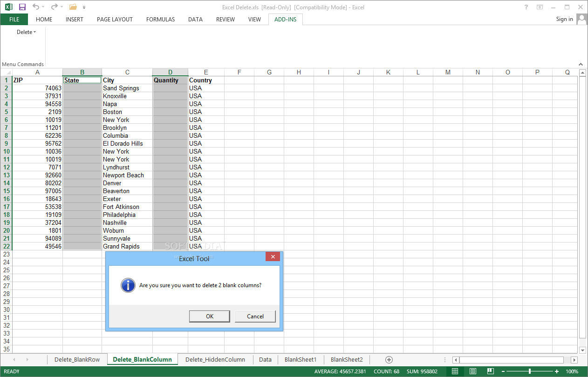This screenshot has width=588, height=377.
Task: Click the user account avatar icon
Action: pos(581,19)
